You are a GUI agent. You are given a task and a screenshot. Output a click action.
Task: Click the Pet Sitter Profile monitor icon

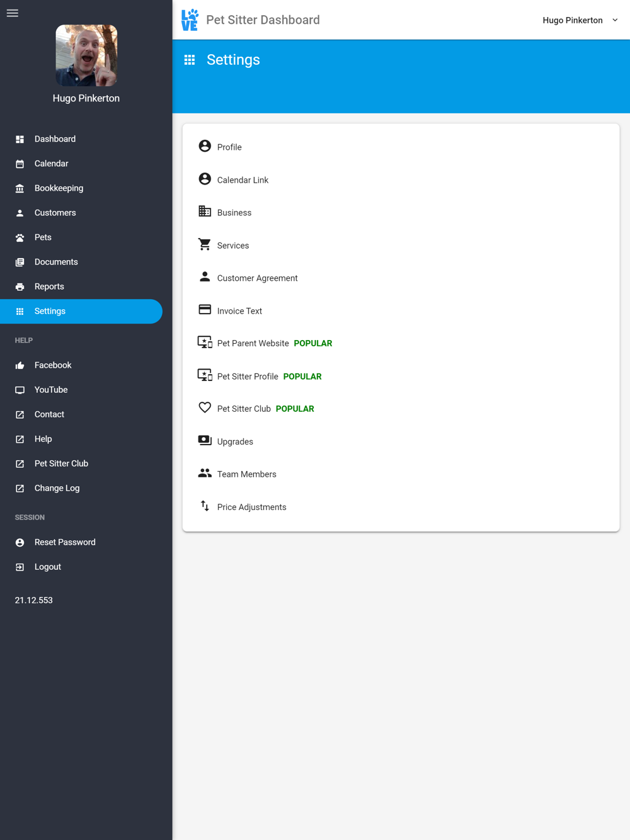pos(205,375)
